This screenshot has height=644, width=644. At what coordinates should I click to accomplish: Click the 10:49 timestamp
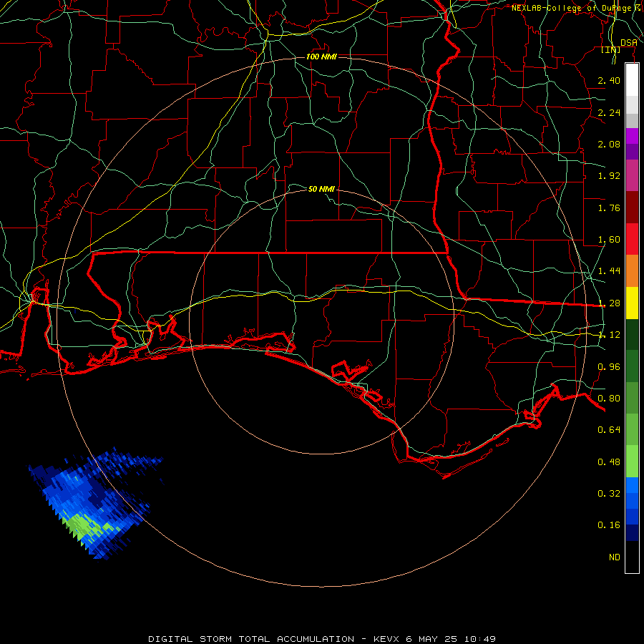[480, 639]
